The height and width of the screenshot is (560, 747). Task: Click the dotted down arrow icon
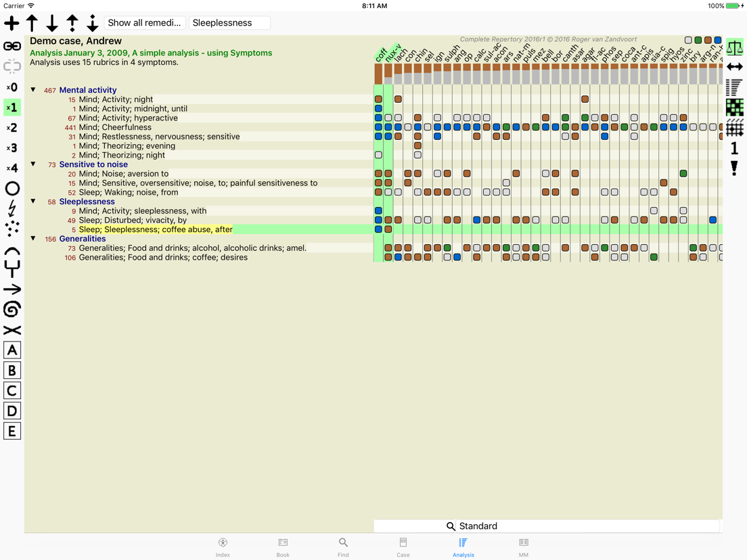[93, 23]
